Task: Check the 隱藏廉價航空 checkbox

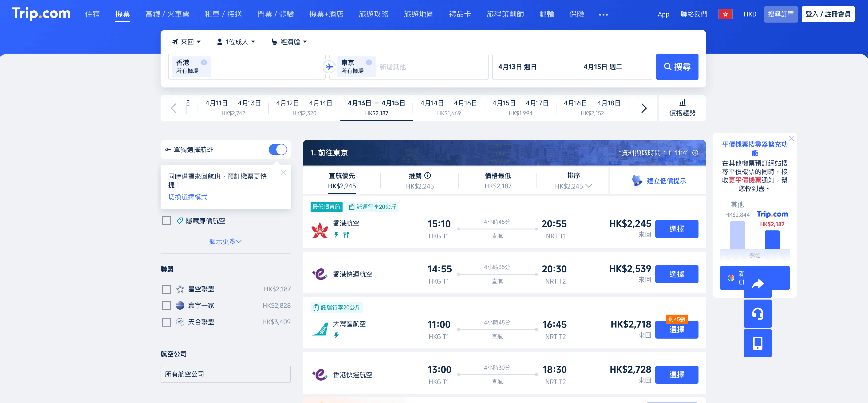Action: tap(166, 221)
